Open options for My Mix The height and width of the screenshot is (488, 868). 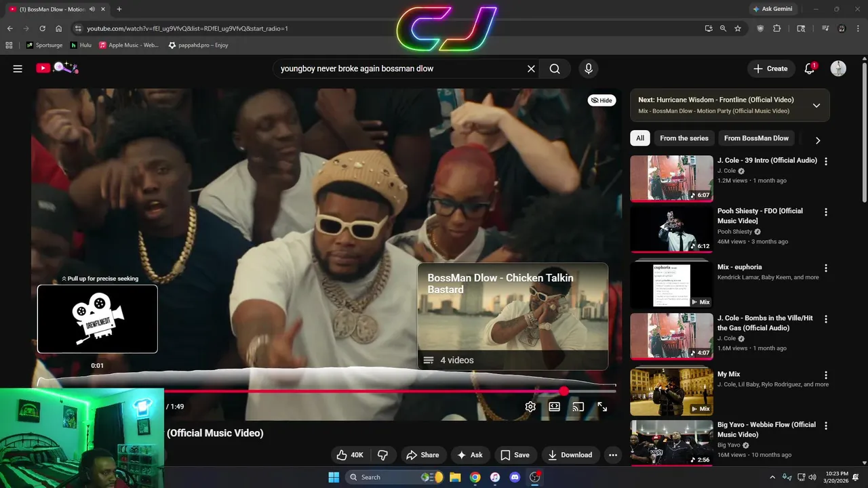[x=826, y=375]
